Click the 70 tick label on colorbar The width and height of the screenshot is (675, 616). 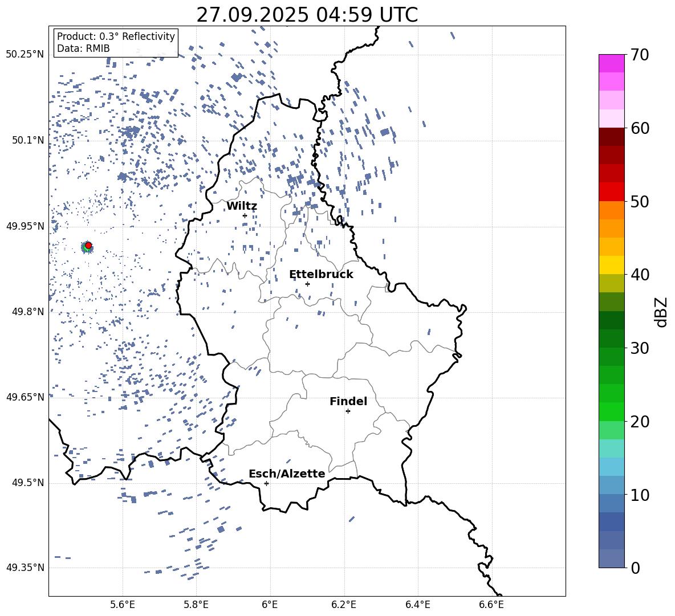point(640,55)
